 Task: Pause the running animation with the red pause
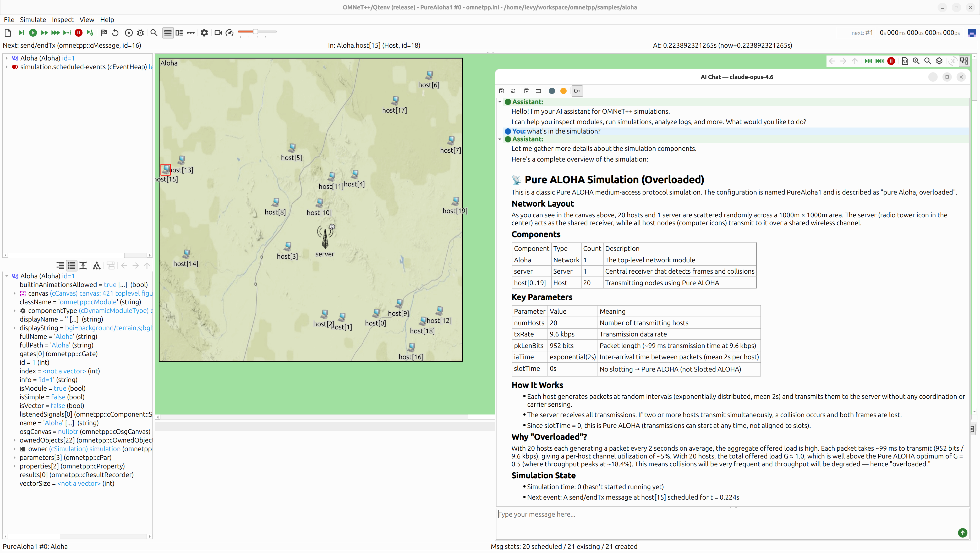tap(78, 33)
